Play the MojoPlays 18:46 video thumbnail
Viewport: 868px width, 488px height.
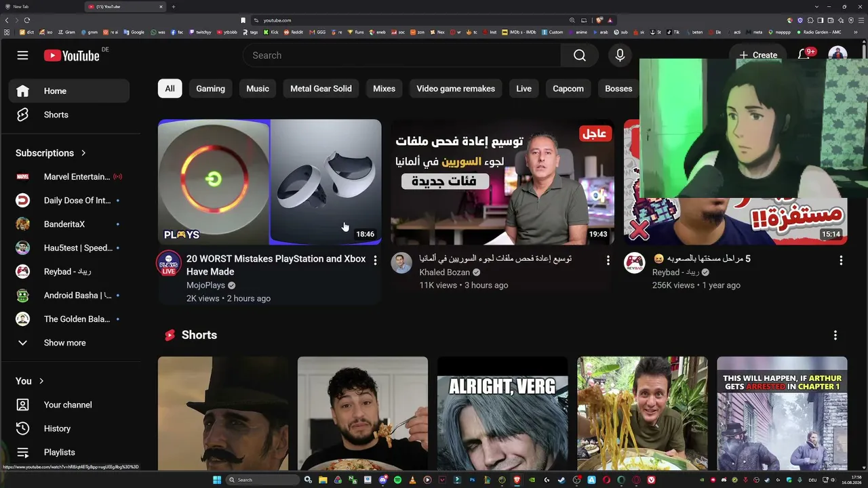[270, 182]
